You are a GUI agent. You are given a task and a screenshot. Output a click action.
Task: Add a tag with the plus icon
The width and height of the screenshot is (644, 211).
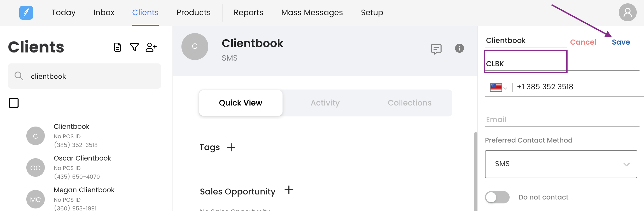click(231, 147)
